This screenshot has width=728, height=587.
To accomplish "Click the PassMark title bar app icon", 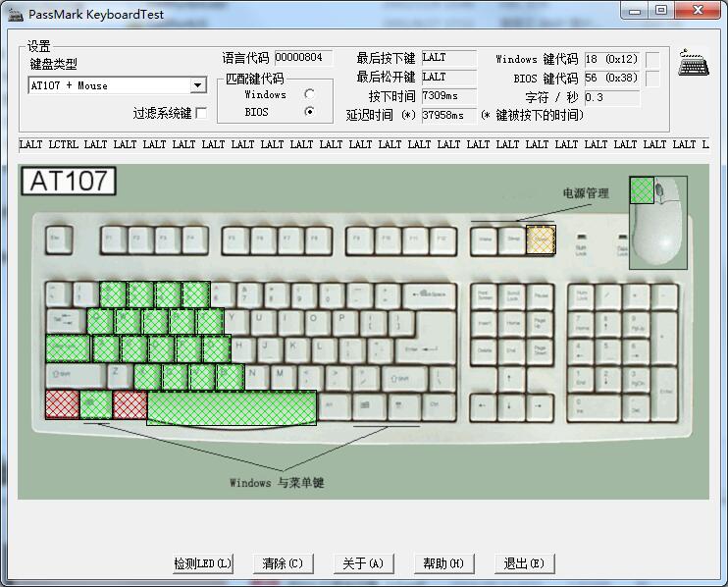I will pyautogui.click(x=16, y=15).
